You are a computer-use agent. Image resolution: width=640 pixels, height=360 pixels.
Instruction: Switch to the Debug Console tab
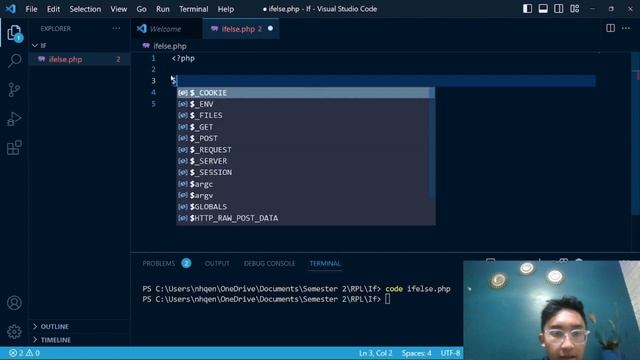point(269,264)
